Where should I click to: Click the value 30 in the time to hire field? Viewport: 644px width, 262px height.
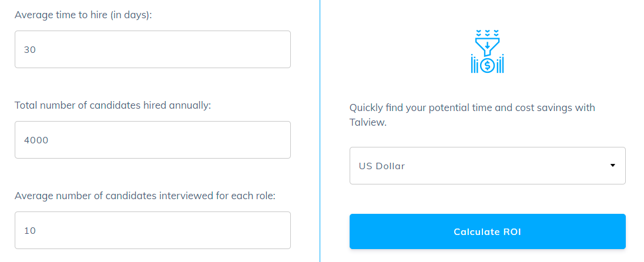(x=30, y=50)
